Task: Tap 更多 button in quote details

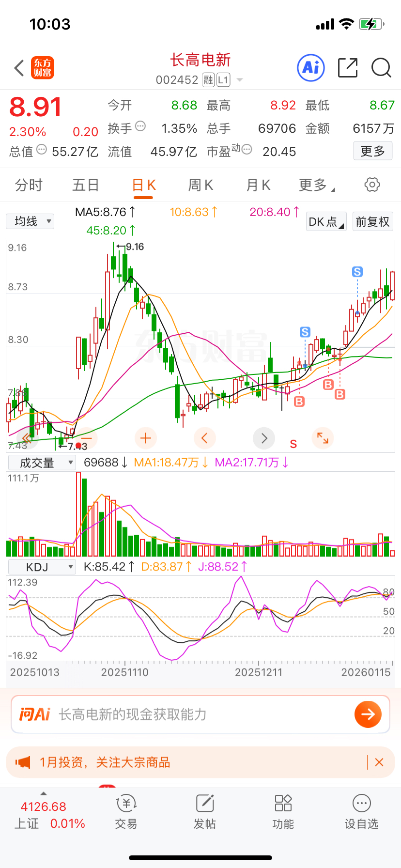Action: click(x=372, y=151)
